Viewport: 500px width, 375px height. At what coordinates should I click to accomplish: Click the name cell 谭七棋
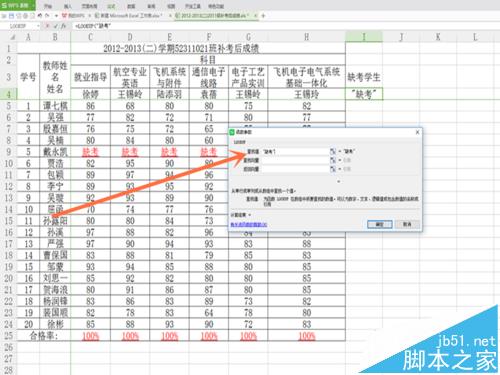pyautogui.click(x=55, y=106)
